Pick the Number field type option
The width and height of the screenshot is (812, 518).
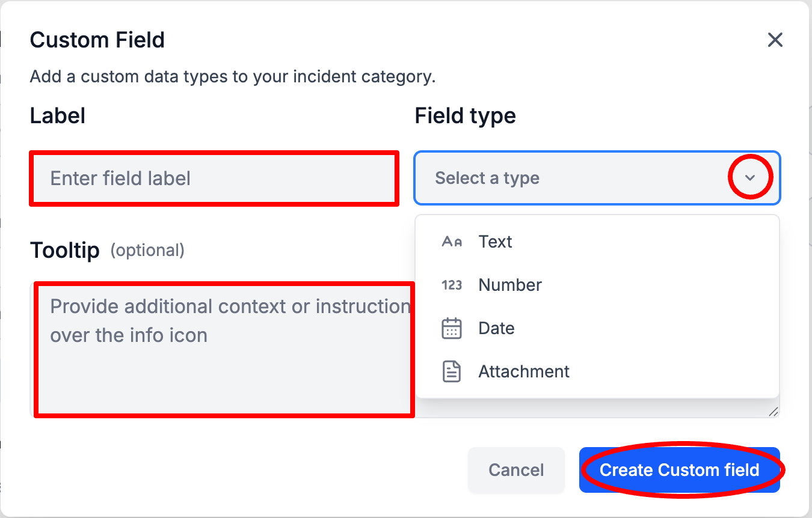(509, 285)
